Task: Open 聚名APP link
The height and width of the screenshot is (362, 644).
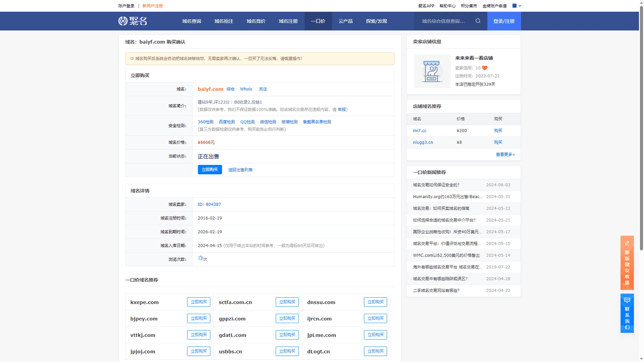Action: tap(426, 6)
